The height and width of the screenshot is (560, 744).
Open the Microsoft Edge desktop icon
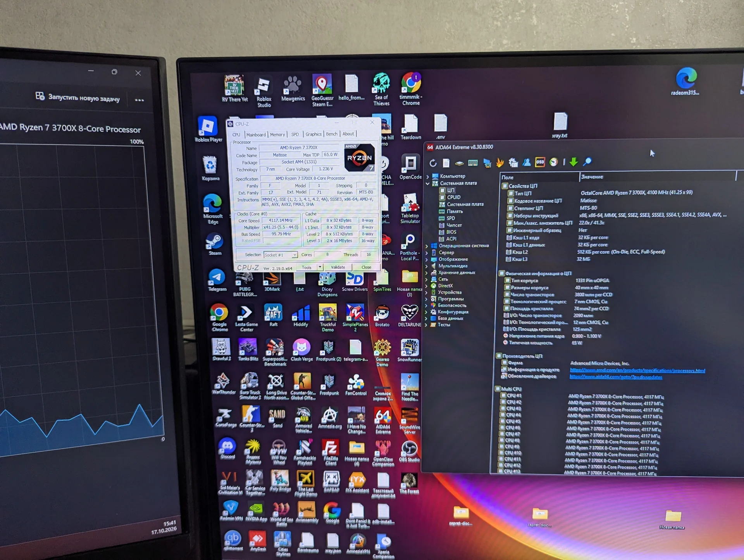[x=213, y=209]
